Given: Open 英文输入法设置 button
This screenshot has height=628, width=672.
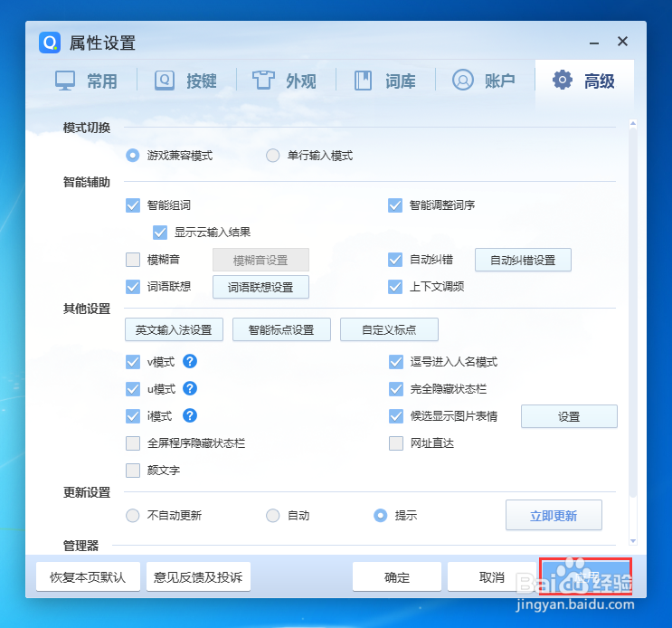Looking at the screenshot, I should [174, 329].
